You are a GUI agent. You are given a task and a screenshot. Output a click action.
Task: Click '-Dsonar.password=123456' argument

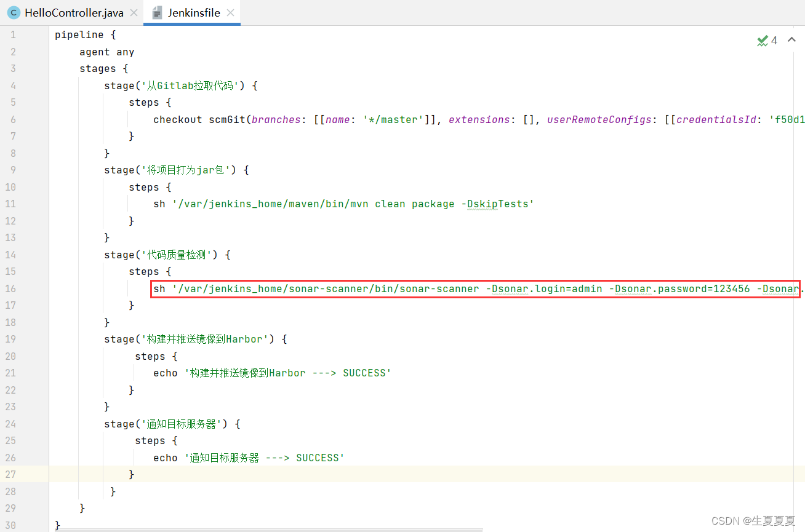[x=679, y=288]
